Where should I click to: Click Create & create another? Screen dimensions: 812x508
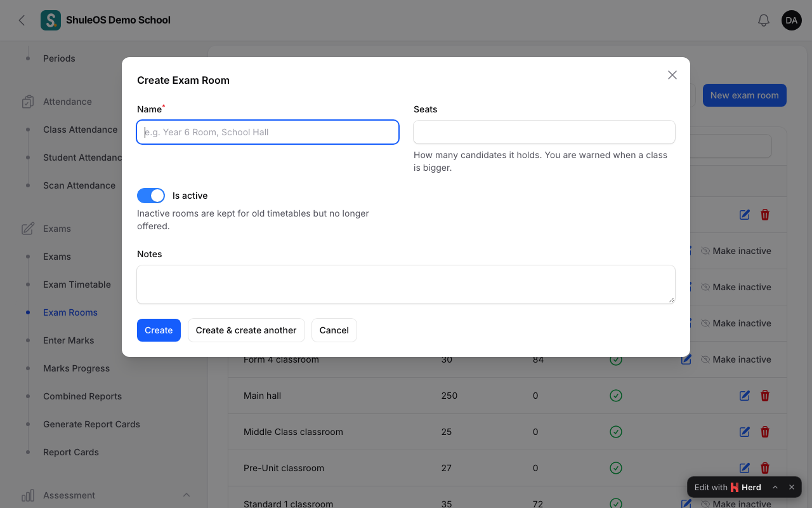coord(246,330)
